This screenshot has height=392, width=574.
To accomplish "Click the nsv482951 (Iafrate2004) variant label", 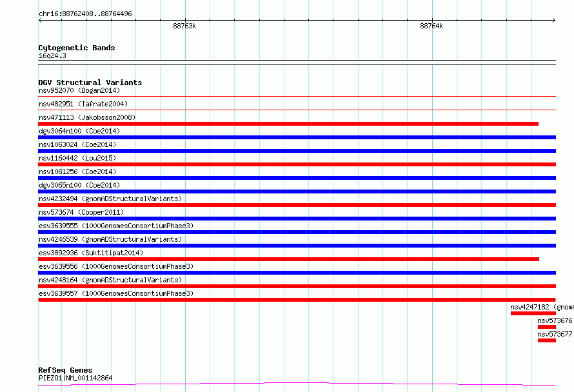I will click(x=83, y=104).
